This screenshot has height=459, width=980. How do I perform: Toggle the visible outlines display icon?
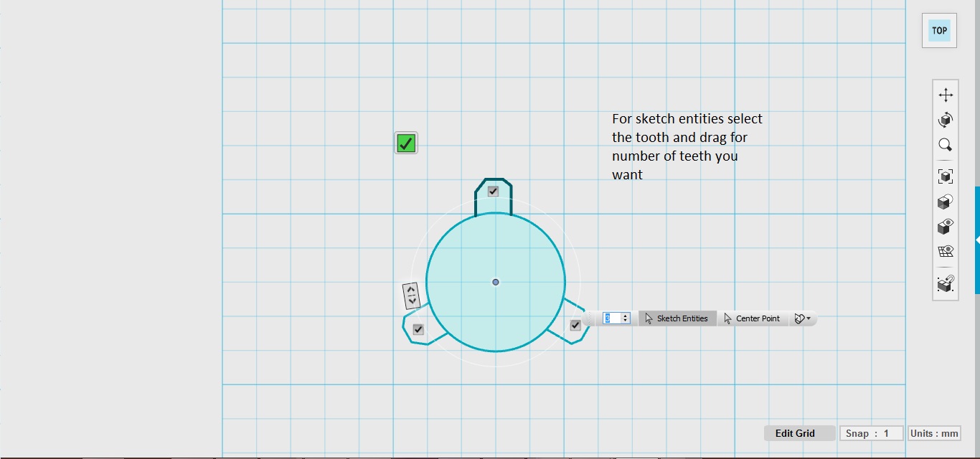[x=946, y=227]
